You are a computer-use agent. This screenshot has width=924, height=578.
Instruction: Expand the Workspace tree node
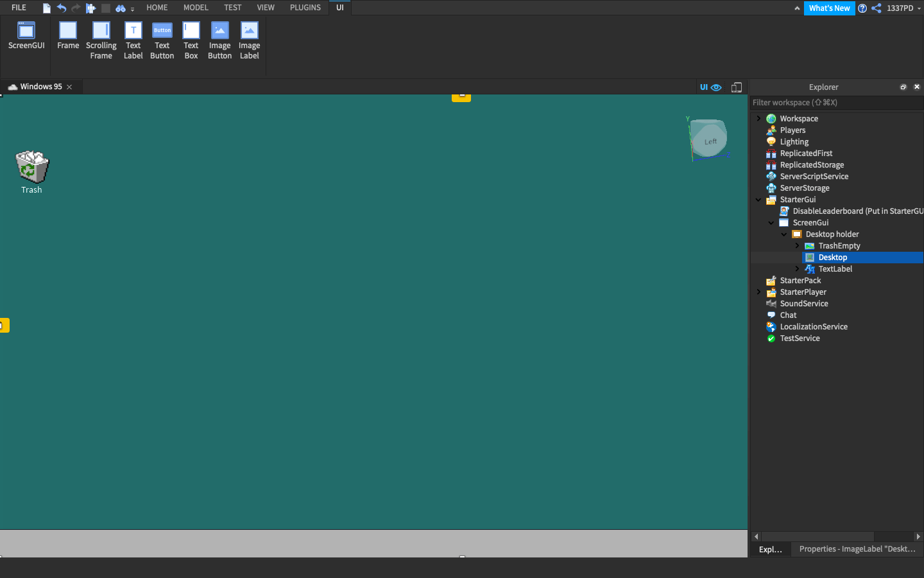[x=759, y=118]
